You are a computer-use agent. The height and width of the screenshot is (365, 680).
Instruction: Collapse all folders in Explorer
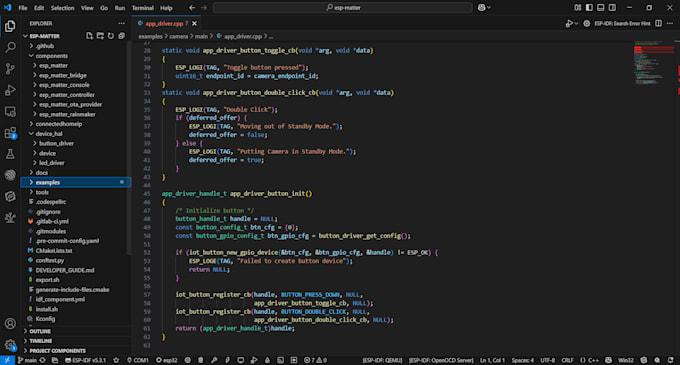(x=122, y=36)
